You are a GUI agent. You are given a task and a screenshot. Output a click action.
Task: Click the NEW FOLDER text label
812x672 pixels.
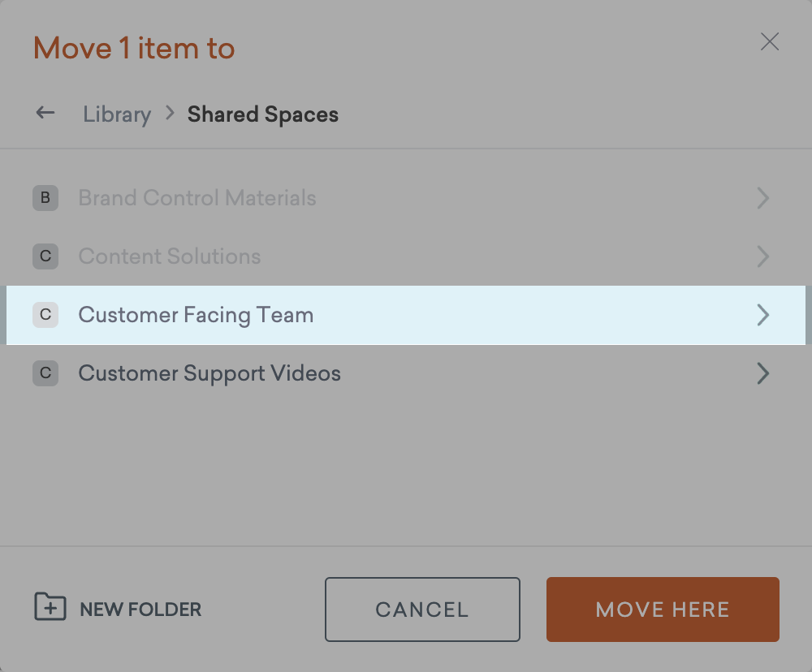[140, 610]
